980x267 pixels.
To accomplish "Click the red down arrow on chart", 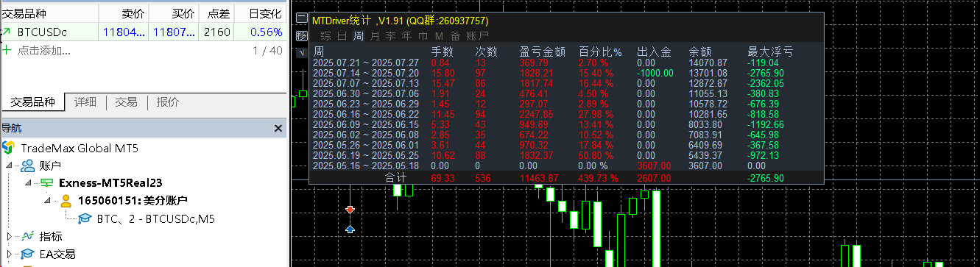I will [x=350, y=210].
